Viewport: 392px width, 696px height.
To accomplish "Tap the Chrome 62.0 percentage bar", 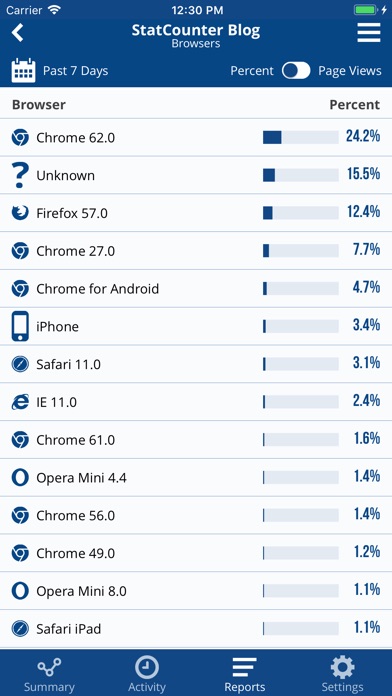I will [x=301, y=138].
